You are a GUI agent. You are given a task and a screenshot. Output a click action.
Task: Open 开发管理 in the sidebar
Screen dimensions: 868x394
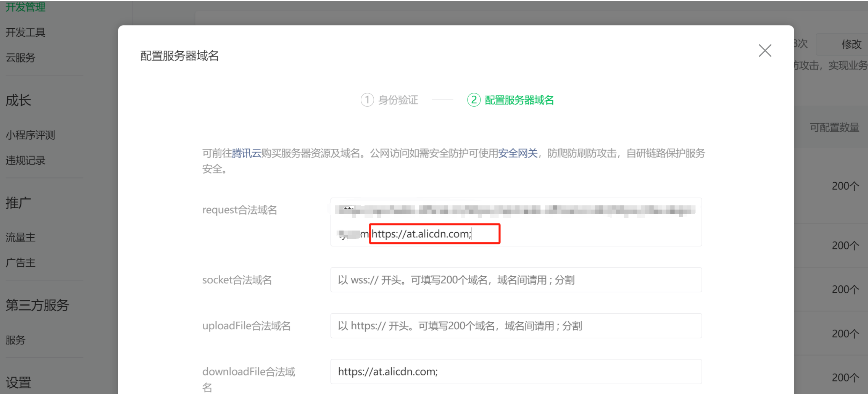(x=25, y=7)
